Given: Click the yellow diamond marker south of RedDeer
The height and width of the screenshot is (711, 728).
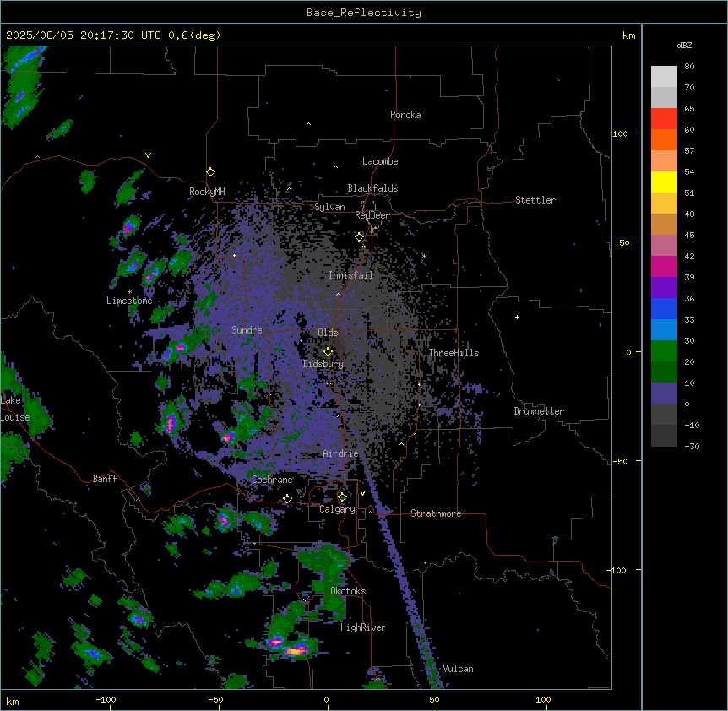Looking at the screenshot, I should coord(360,237).
